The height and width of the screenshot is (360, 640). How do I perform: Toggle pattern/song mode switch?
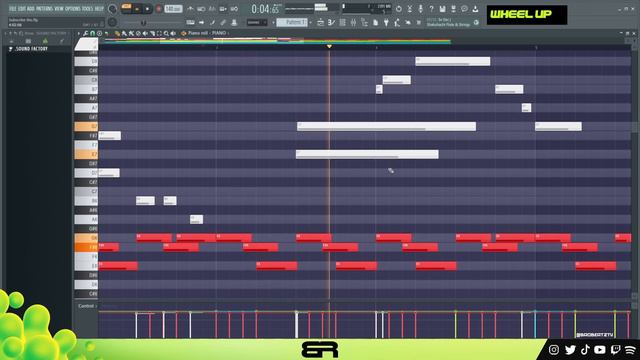(x=127, y=8)
